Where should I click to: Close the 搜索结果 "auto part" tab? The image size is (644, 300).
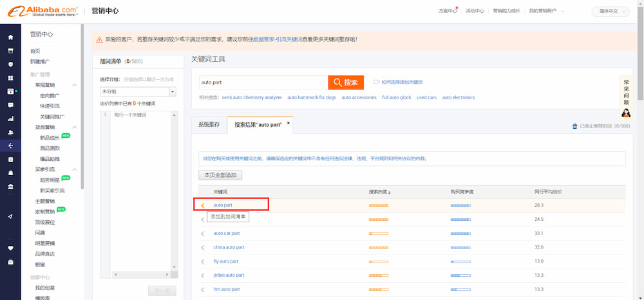coord(289,123)
